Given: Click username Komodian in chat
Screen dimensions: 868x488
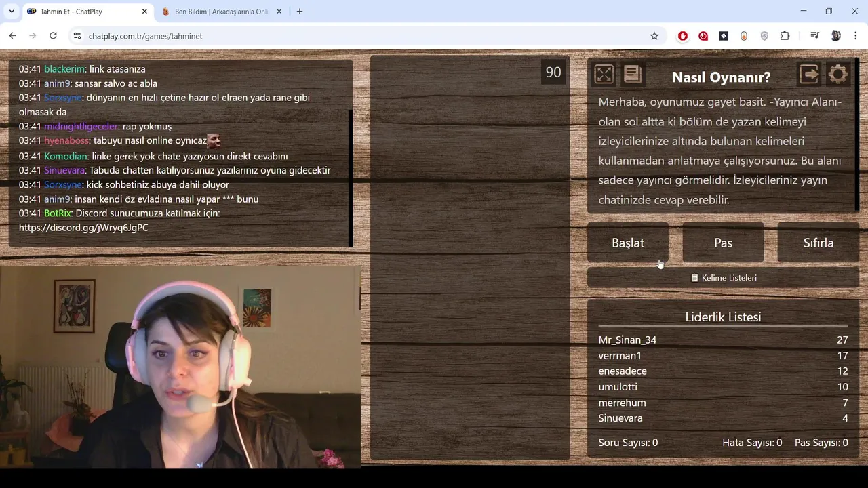Looking at the screenshot, I should coord(65,157).
